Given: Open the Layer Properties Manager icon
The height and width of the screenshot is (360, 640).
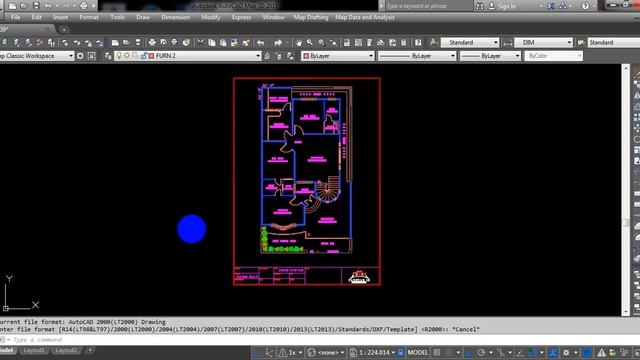Looking at the screenshot, I should point(108,56).
